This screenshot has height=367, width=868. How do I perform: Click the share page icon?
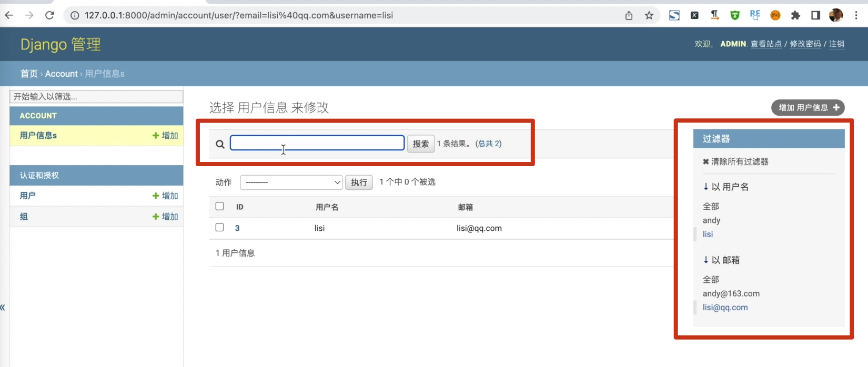[629, 15]
